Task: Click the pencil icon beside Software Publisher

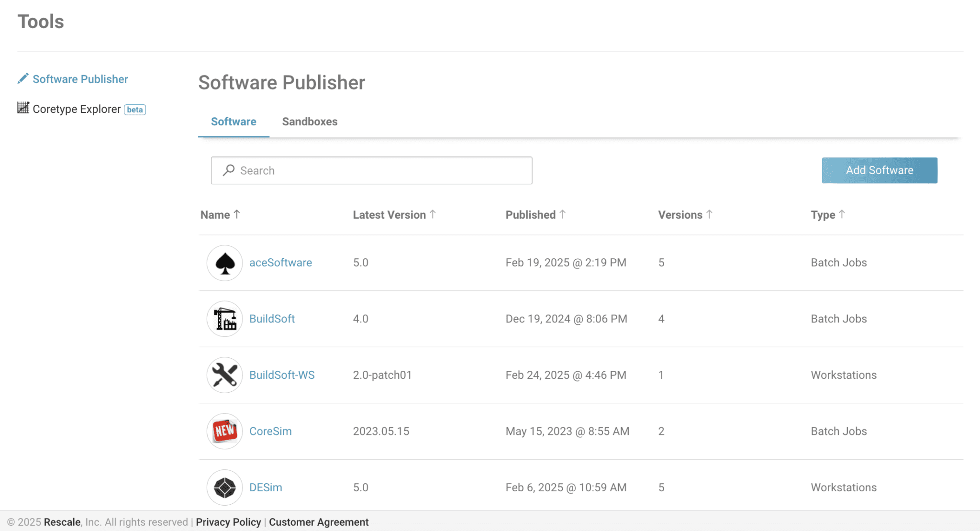Action: click(x=22, y=78)
